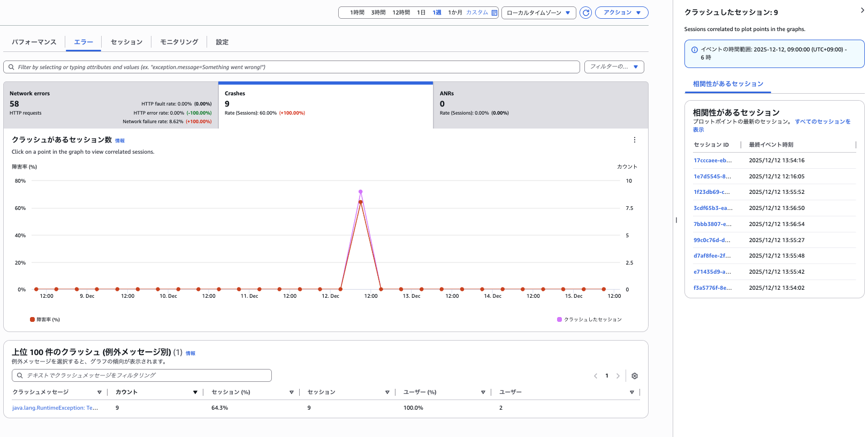Click the すべてのセッションを表示 link
This screenshot has height=437, width=868.
click(823, 122)
